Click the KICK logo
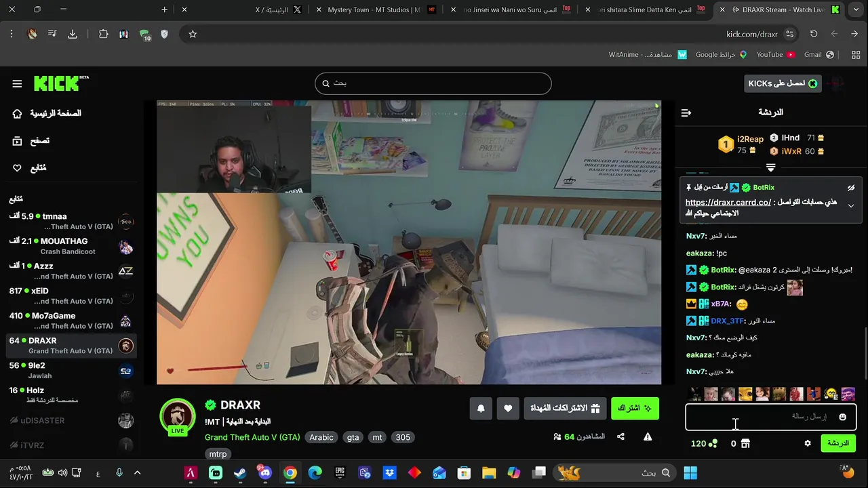The image size is (868, 488). [61, 83]
